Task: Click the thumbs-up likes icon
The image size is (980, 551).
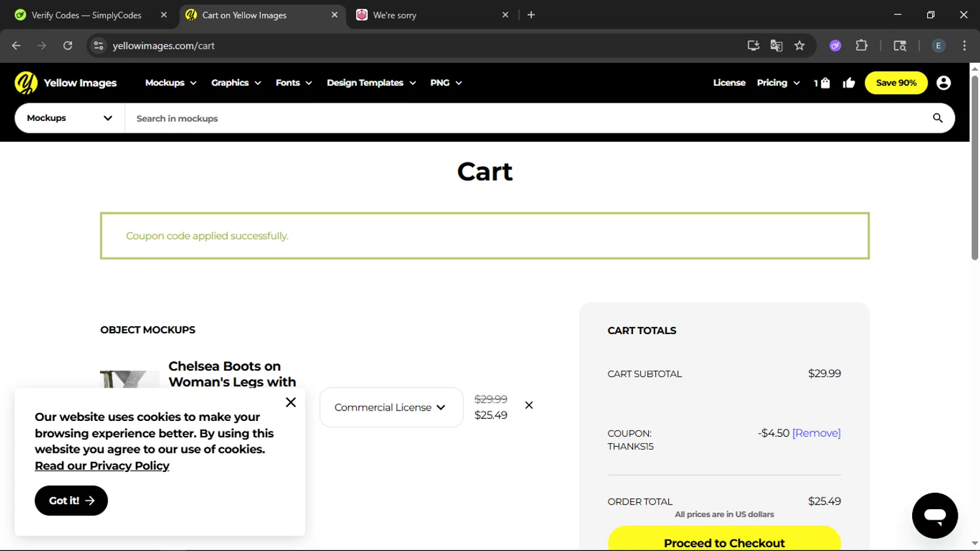Action: pyautogui.click(x=849, y=83)
